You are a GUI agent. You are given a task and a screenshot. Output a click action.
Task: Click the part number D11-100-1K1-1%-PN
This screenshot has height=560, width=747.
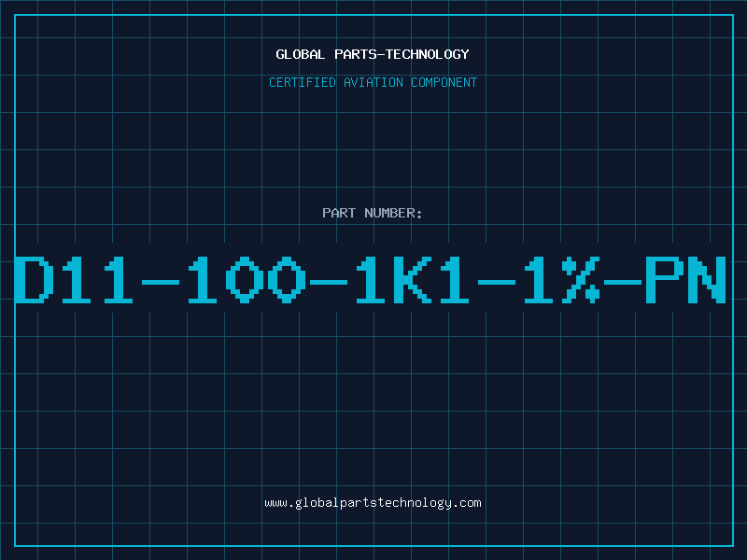click(x=370, y=280)
